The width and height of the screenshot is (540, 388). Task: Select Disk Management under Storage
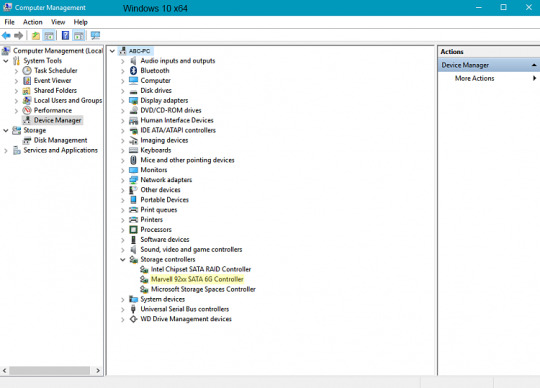coord(60,140)
